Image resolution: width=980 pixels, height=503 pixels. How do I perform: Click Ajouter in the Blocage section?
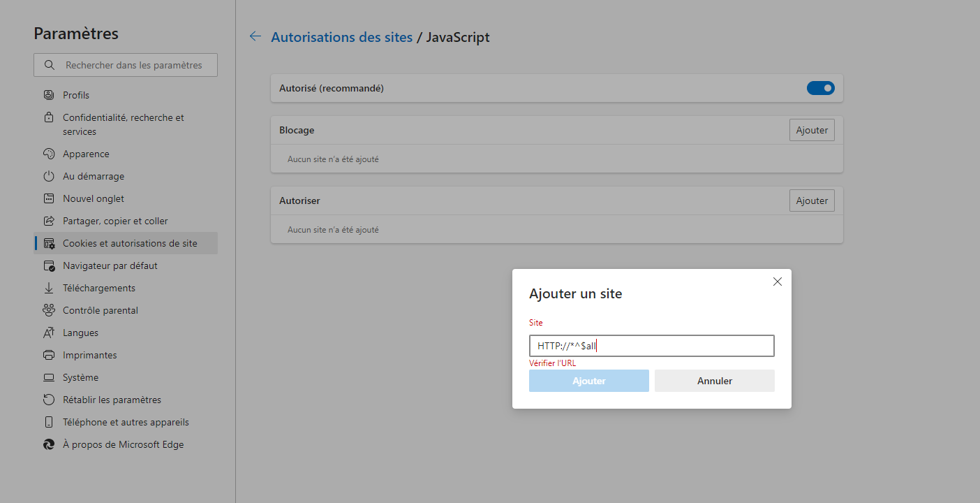(x=812, y=130)
